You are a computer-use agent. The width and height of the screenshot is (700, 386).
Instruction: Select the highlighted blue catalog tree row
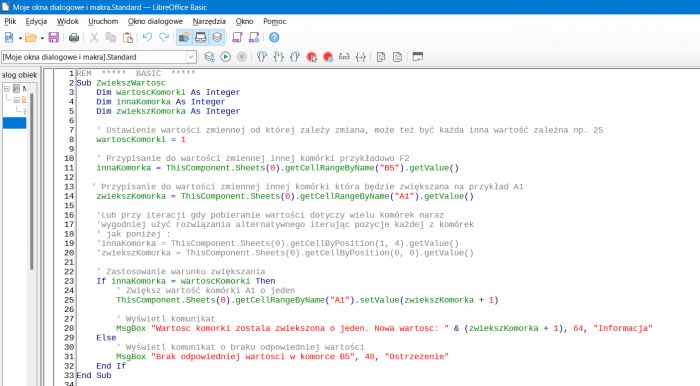pos(14,123)
